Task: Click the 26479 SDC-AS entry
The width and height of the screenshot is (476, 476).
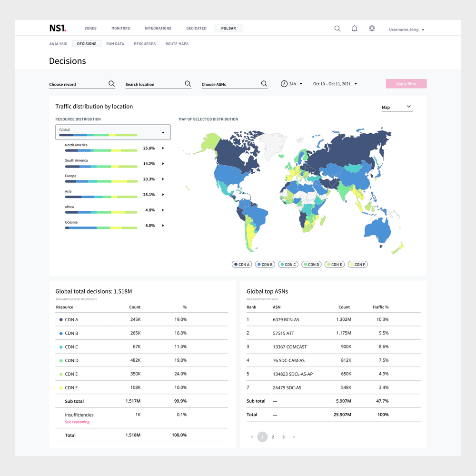Action: click(287, 387)
